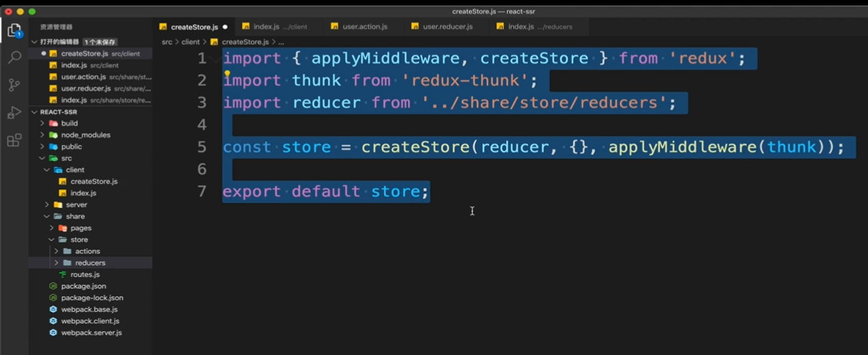The width and height of the screenshot is (868, 355).
Task: Click the word applyMiddleware on line 1
Action: click(386, 58)
